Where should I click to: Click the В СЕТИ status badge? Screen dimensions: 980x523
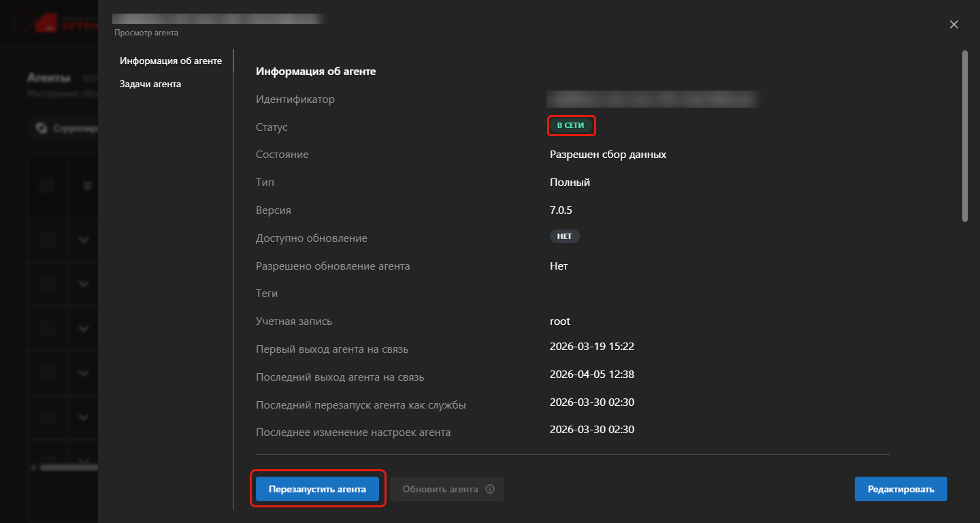tap(570, 125)
